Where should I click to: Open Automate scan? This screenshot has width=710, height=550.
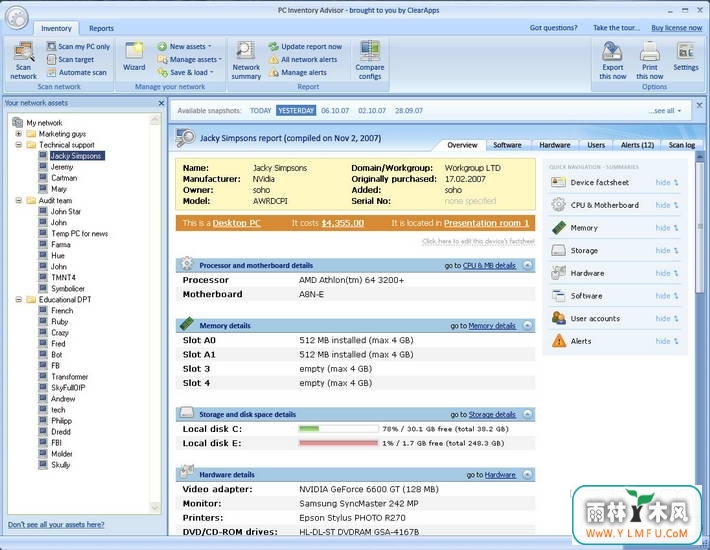[x=77, y=72]
